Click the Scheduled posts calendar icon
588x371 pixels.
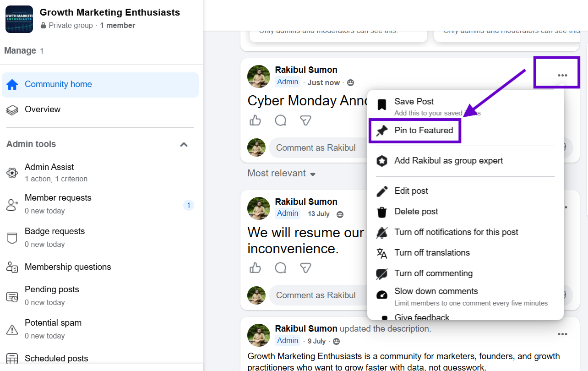pos(12,359)
